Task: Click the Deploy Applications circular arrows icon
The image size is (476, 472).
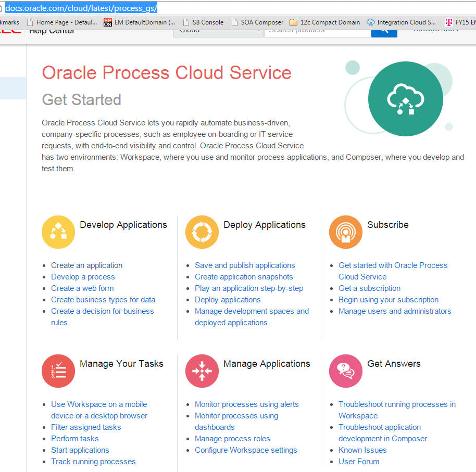Action: tap(202, 232)
